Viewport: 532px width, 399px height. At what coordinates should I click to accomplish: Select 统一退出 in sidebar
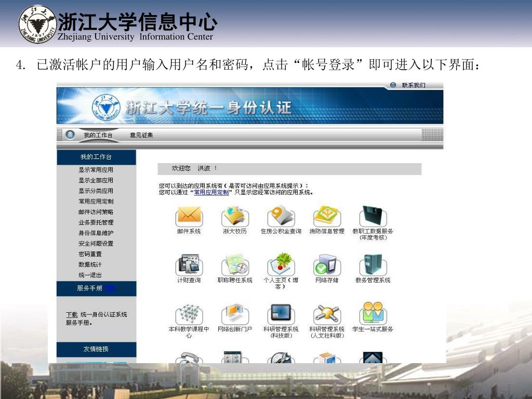coord(90,275)
